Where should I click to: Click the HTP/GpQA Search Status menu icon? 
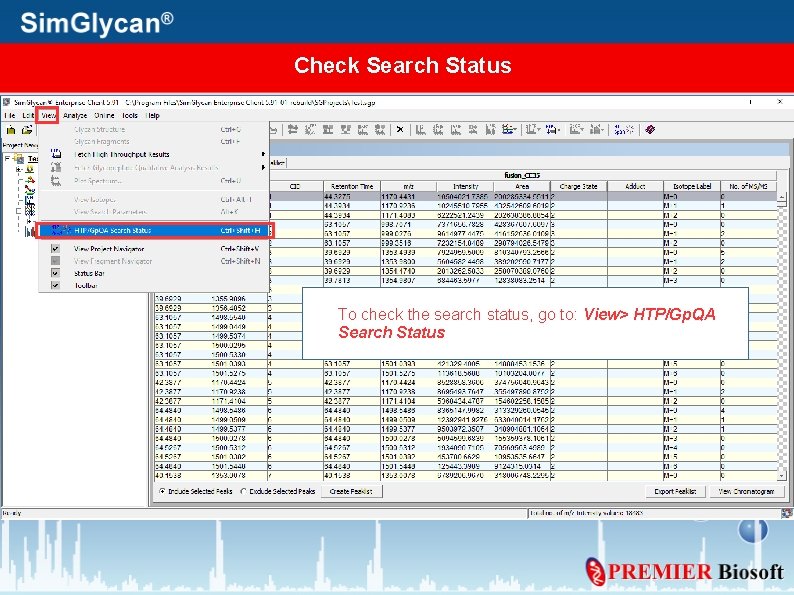60,230
